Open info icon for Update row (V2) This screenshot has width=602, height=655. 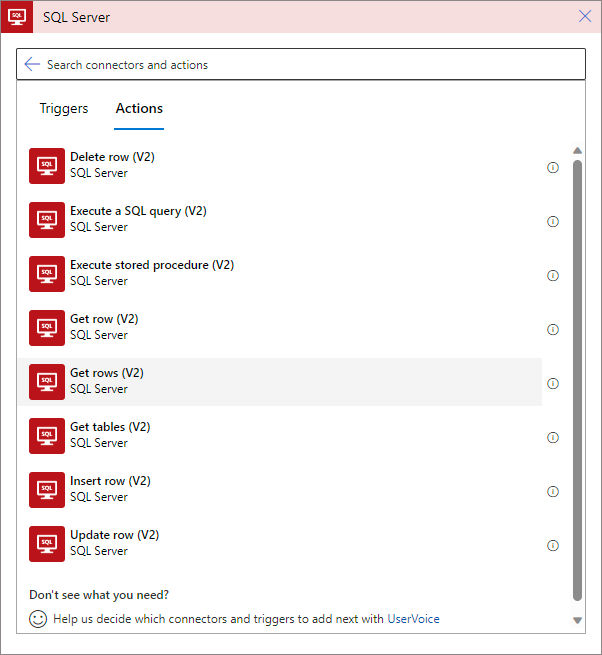click(x=553, y=545)
